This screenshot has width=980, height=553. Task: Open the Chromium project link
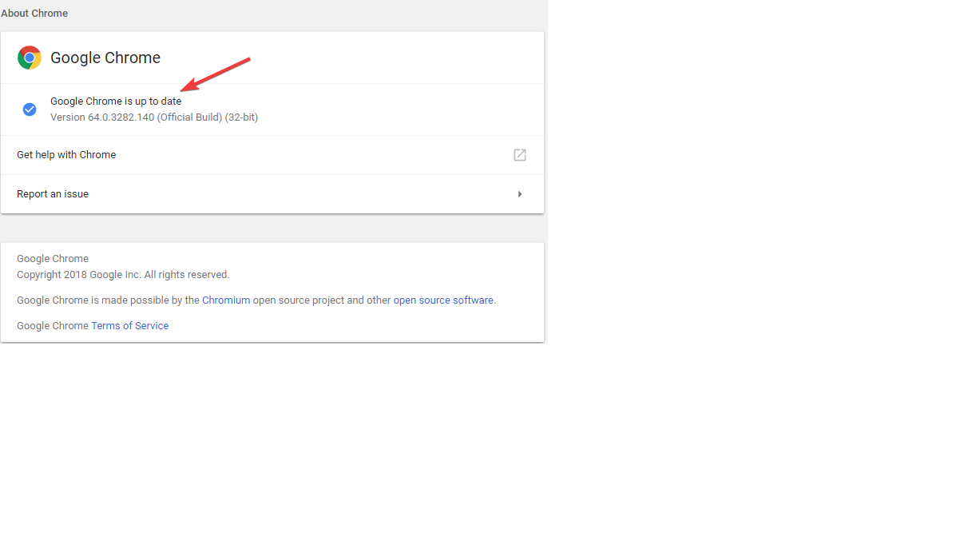[x=226, y=300]
